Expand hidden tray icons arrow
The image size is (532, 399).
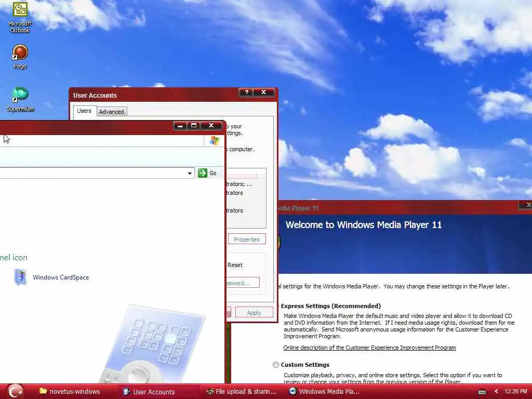[x=496, y=392]
